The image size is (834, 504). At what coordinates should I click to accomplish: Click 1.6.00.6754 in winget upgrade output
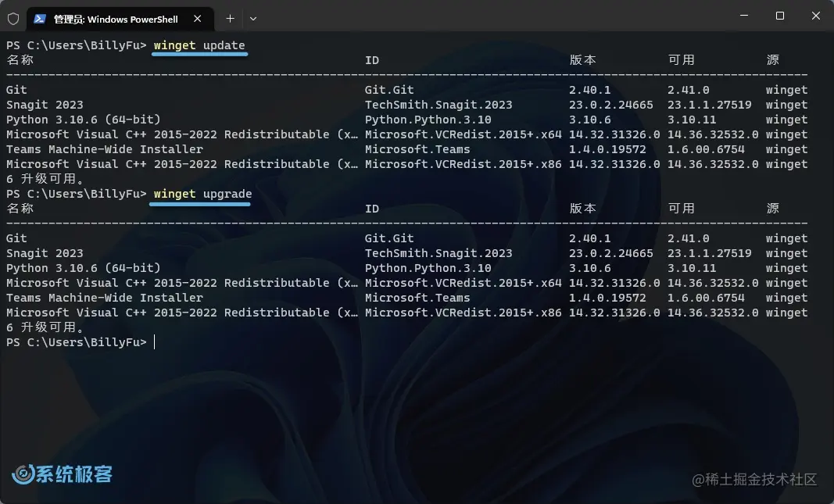point(706,298)
